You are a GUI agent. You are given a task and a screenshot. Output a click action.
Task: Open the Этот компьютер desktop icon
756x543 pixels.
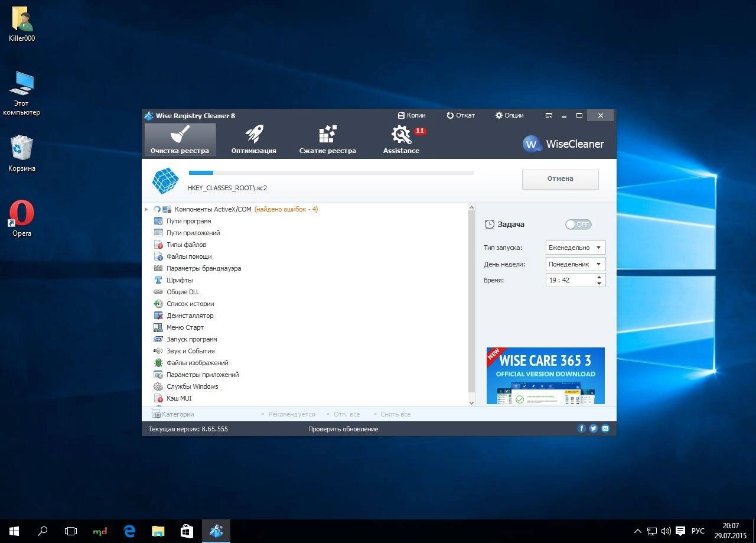22,93
